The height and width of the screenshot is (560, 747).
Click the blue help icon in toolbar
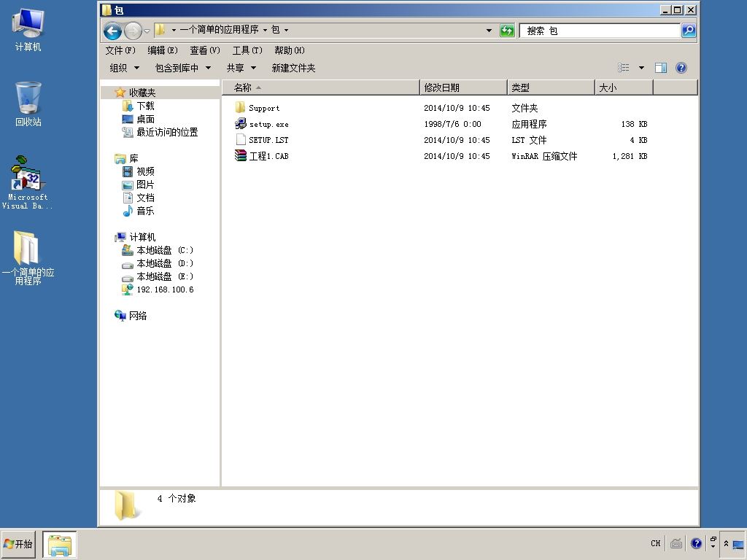click(681, 68)
